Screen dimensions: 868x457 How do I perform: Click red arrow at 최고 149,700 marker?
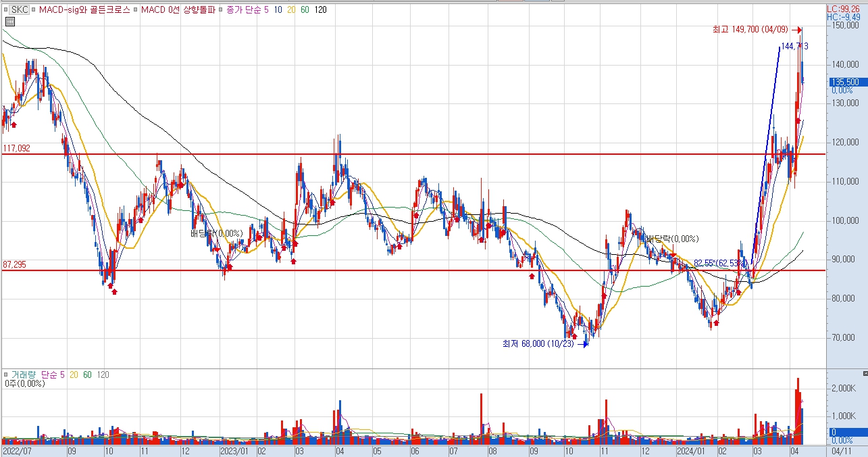coord(797,30)
